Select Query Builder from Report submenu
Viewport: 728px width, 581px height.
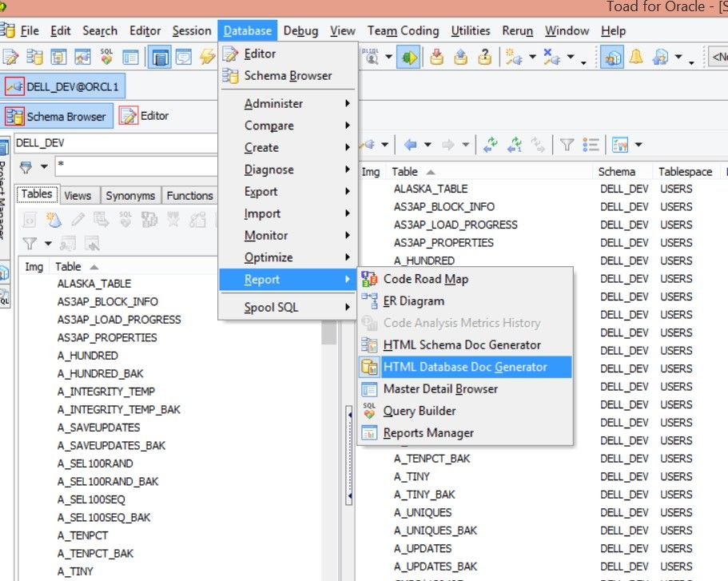[x=465, y=411]
